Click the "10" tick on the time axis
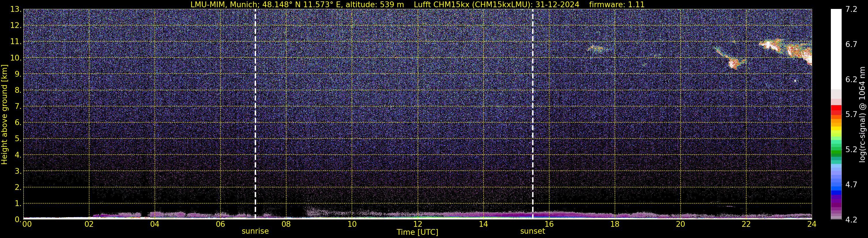This screenshot has height=238, width=868. [352, 224]
